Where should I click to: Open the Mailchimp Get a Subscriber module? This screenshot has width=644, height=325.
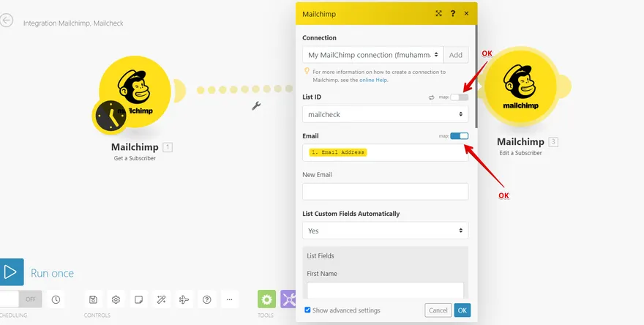pyautogui.click(x=135, y=91)
